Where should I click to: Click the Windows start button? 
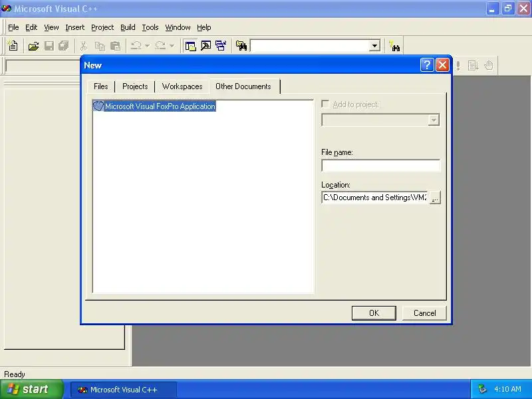coord(31,389)
